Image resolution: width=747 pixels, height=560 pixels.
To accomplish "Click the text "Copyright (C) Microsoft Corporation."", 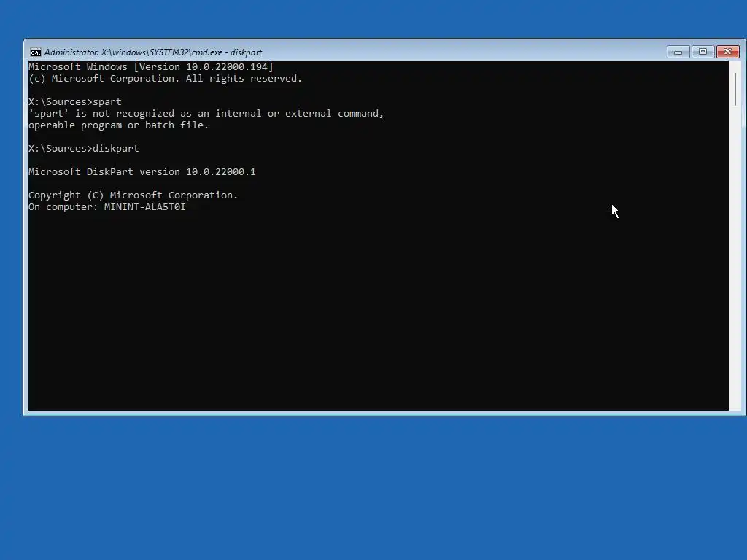I will (133, 195).
